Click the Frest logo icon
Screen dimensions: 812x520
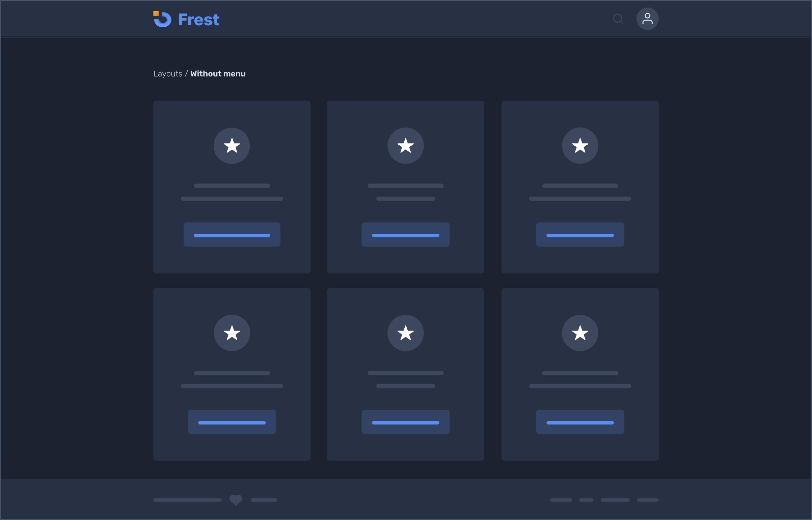[162, 19]
